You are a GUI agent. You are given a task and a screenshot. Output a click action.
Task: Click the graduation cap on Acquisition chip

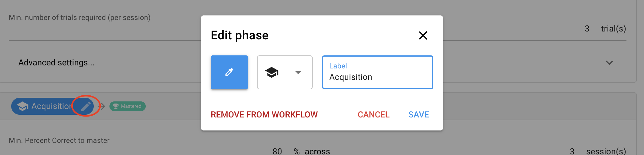(23, 106)
